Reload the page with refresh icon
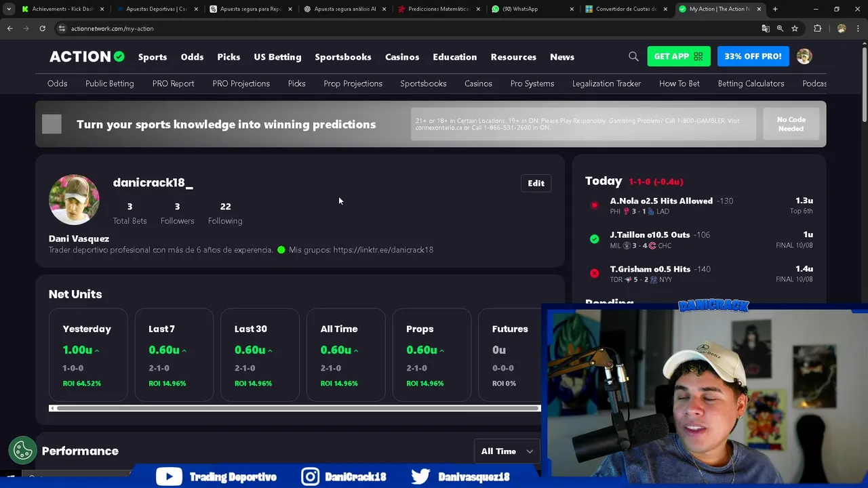868x488 pixels. click(42, 28)
